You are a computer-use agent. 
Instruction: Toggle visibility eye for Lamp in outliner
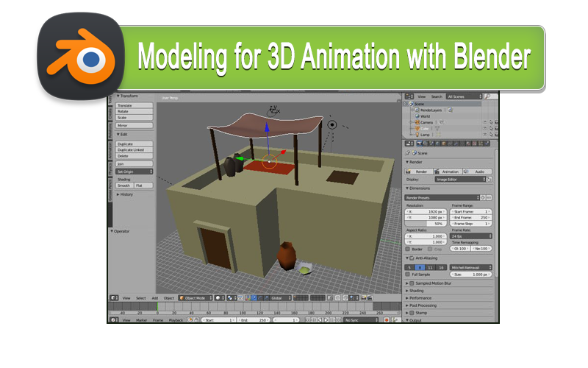tap(485, 135)
